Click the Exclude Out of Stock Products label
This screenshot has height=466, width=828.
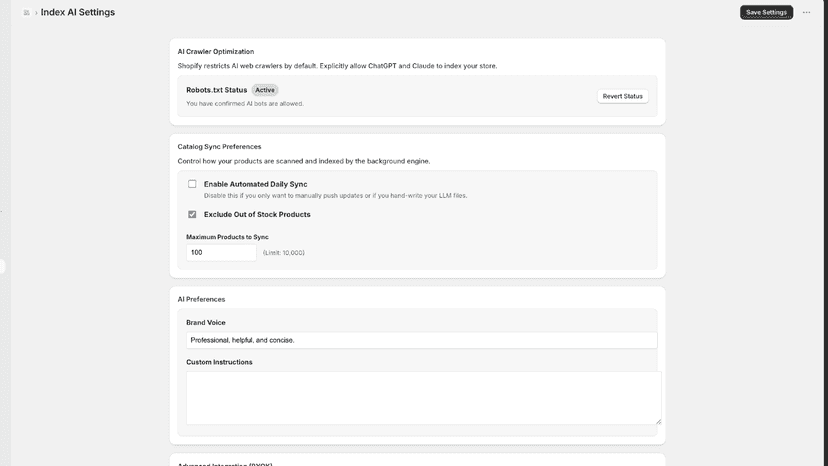click(x=257, y=215)
